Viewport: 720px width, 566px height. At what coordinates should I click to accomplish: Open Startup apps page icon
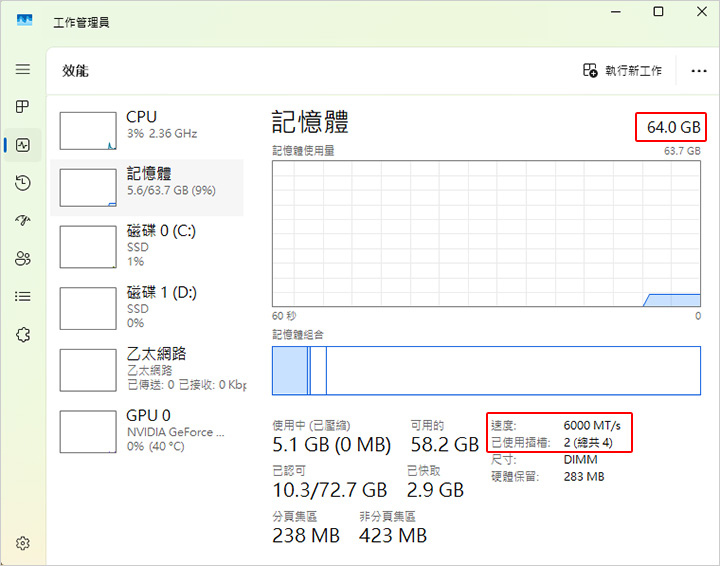click(x=22, y=220)
